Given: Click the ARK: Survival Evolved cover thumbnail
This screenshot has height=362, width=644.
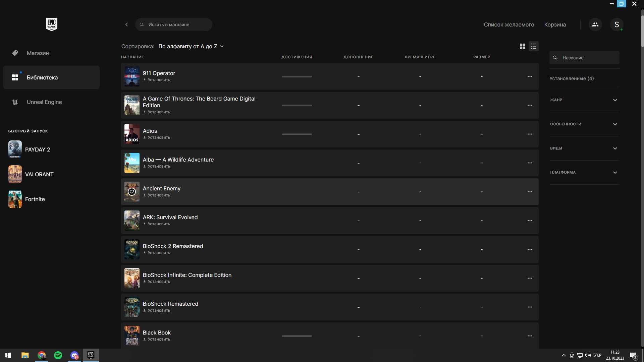Looking at the screenshot, I should pos(132,221).
